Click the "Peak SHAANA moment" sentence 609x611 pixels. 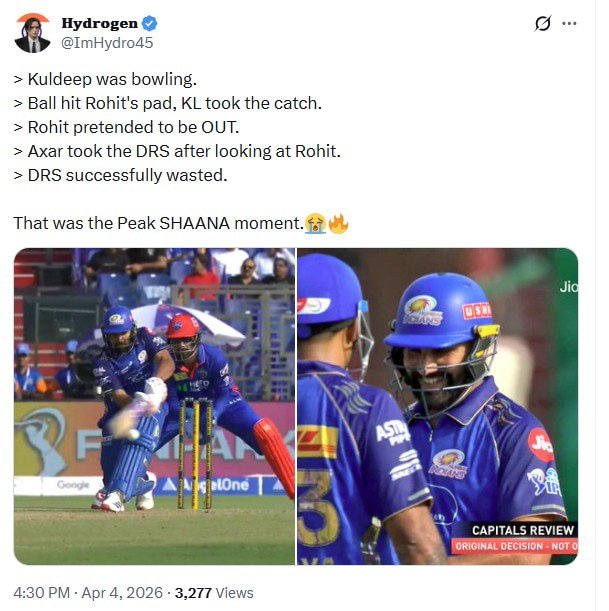(160, 223)
